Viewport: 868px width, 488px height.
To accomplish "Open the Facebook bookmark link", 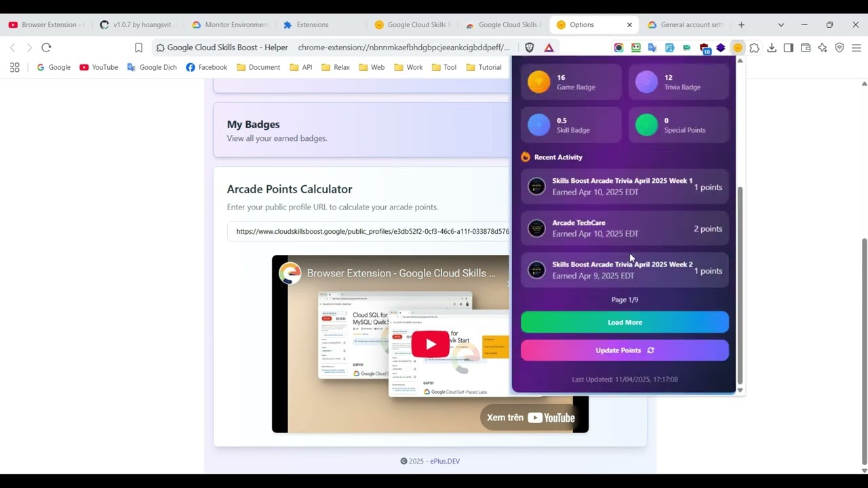I will coord(207,67).
